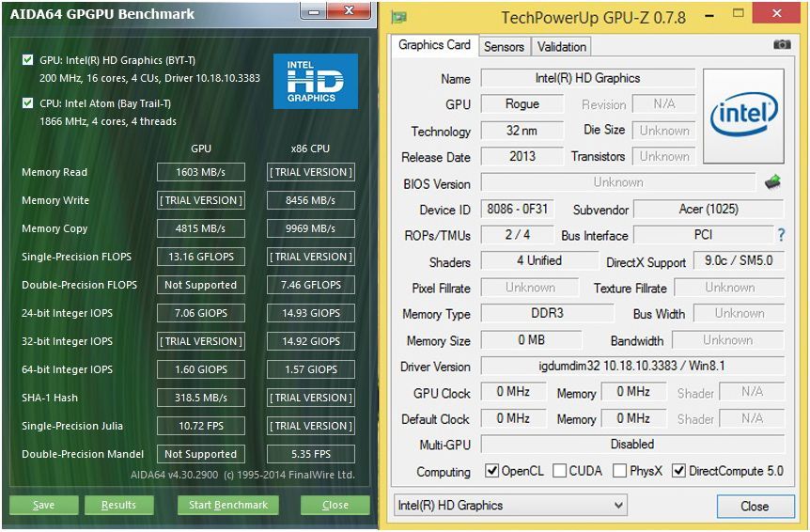
Task: Click the Intel logo in GPU-Z
Action: pyautogui.click(x=744, y=117)
